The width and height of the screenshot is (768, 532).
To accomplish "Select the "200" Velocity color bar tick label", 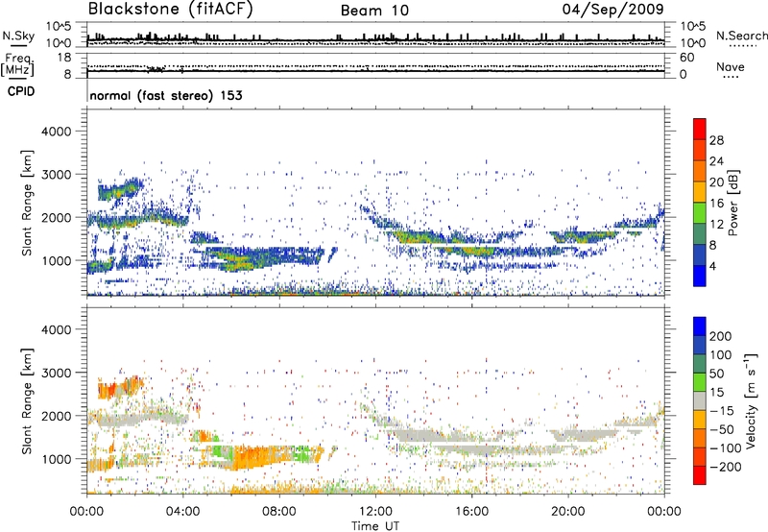I will coord(721,336).
